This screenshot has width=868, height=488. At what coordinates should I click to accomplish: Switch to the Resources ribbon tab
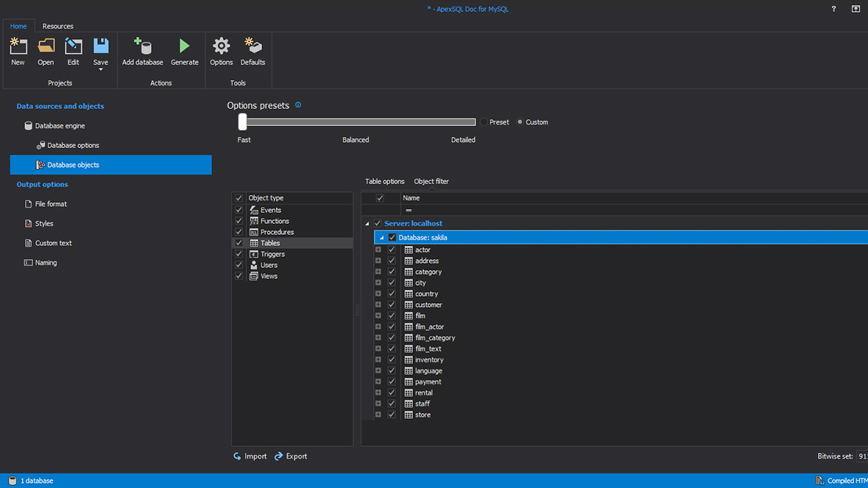(57, 26)
